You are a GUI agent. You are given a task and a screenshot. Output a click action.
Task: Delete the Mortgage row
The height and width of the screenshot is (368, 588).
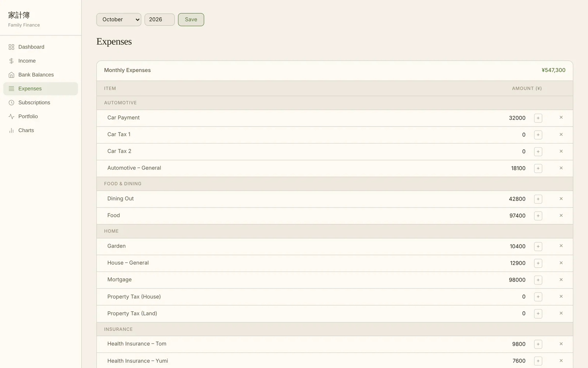tap(561, 280)
